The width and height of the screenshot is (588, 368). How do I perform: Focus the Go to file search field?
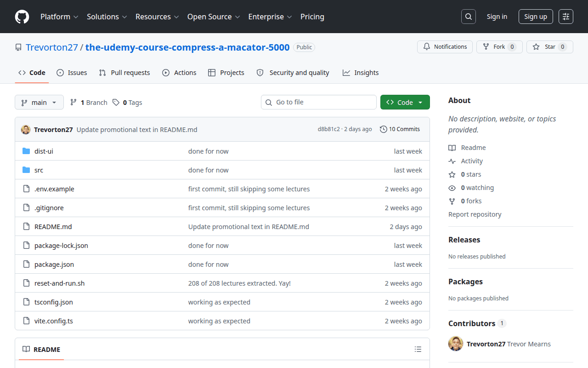click(x=319, y=102)
